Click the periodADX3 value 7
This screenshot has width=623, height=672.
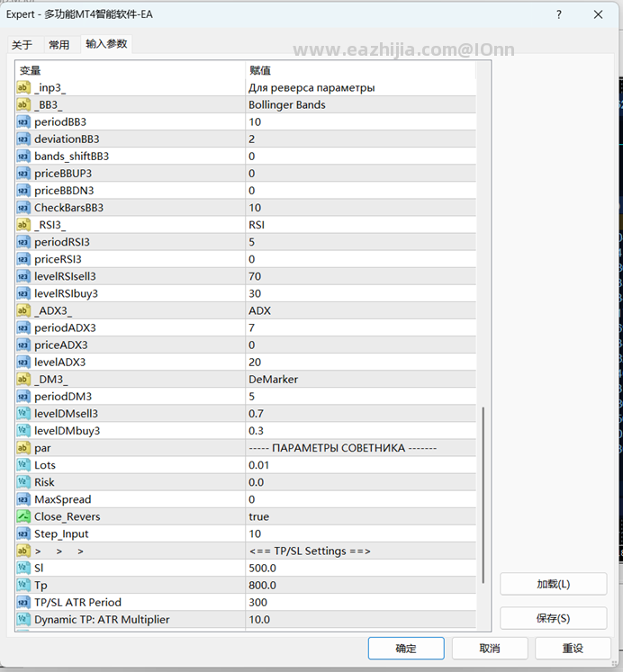(x=252, y=327)
